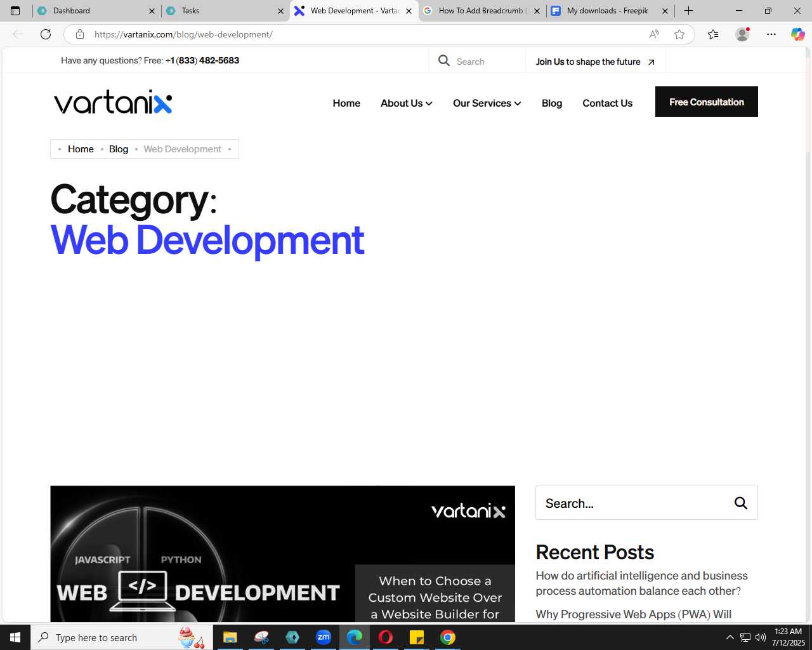Open Opera browser from taskbar
The width and height of the screenshot is (812, 650).
pos(386,637)
